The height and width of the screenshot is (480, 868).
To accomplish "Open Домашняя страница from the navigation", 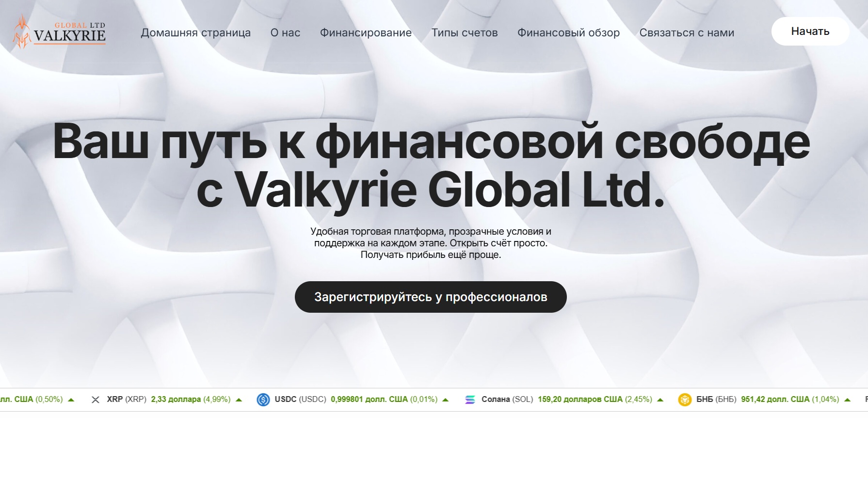I will click(195, 32).
